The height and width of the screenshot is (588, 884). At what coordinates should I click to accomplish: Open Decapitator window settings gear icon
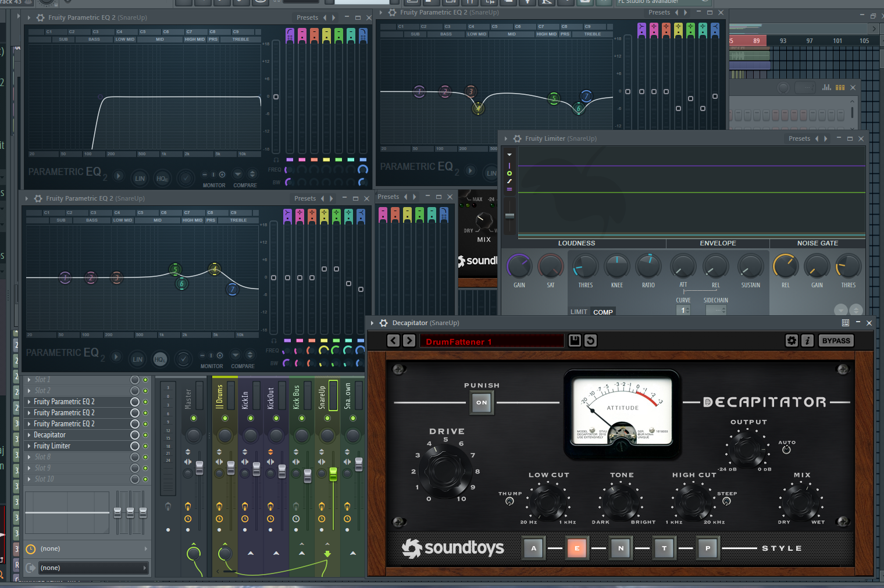point(384,323)
